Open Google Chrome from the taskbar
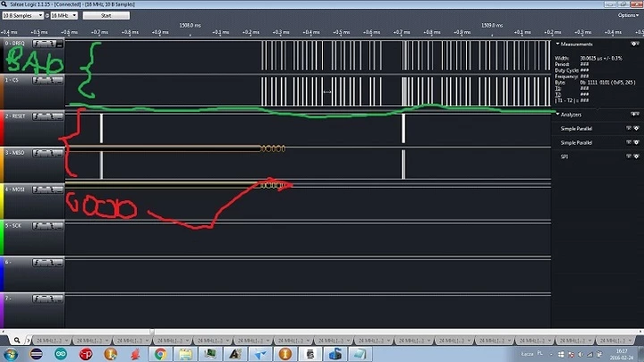Viewport: 644px width, 362px height. pos(160,354)
